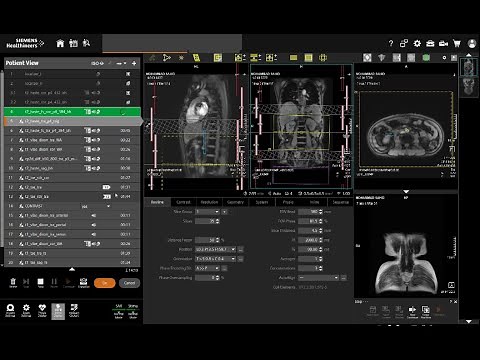Viewport: 480px width, 360px height.
Task: Click the yellow crosshair-circle toolbar icon
Action: click(323, 58)
